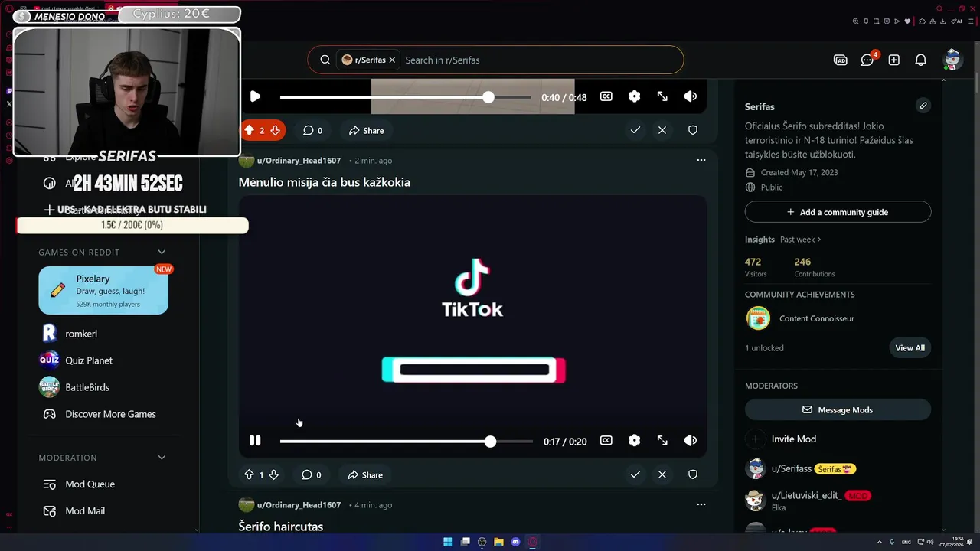Open File Explorer in the taskbar
The image size is (980, 551).
[x=498, y=542]
